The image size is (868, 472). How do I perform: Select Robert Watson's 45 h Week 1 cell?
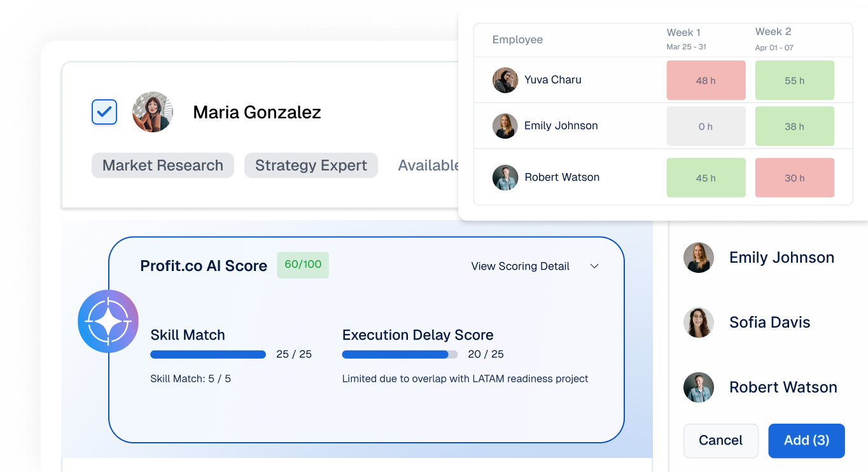click(x=706, y=177)
